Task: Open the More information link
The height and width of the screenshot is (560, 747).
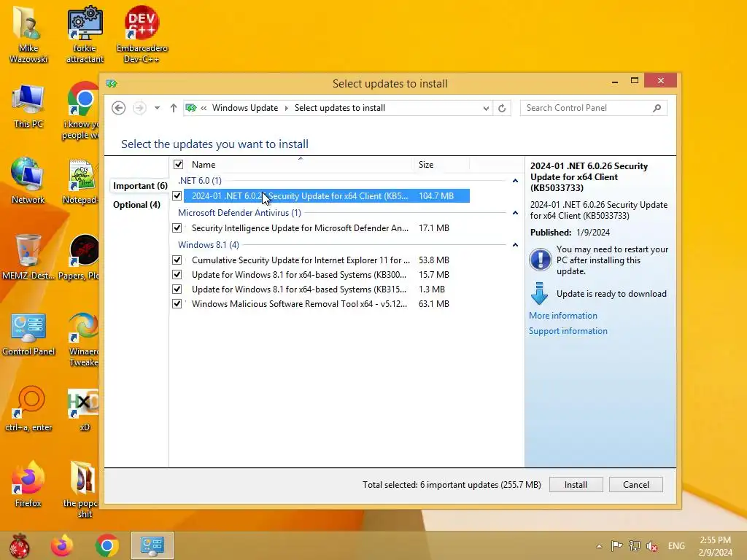Action: click(x=562, y=316)
